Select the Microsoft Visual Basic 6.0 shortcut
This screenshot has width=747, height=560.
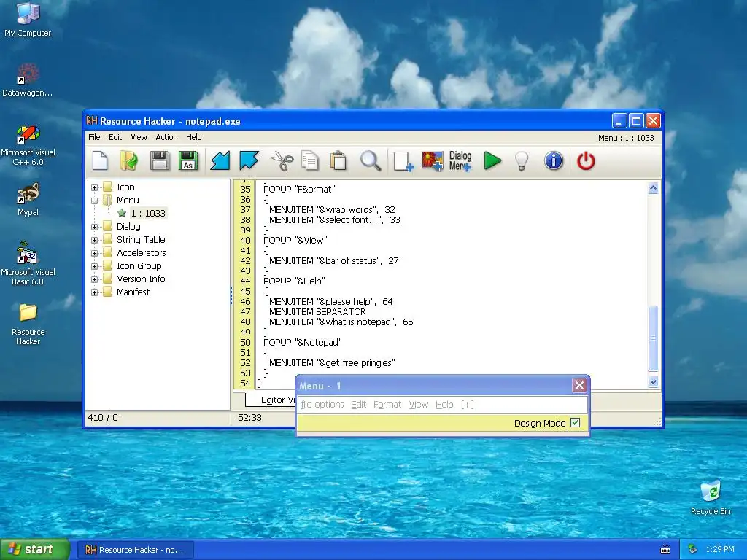28,263
